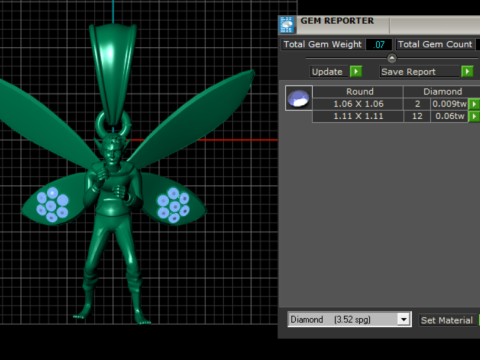480x360 pixels.
Task: Select the round gem thumbnail
Action: click(299, 98)
